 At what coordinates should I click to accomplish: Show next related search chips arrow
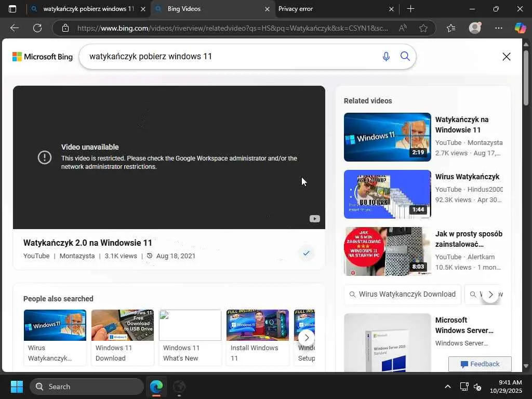490,294
